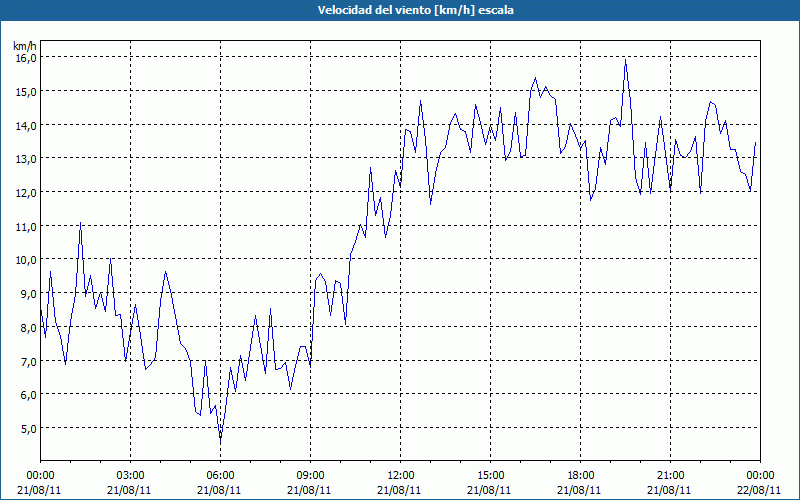800x500 pixels.
Task: Click the '9,0' y-axis value
Action: [29, 294]
